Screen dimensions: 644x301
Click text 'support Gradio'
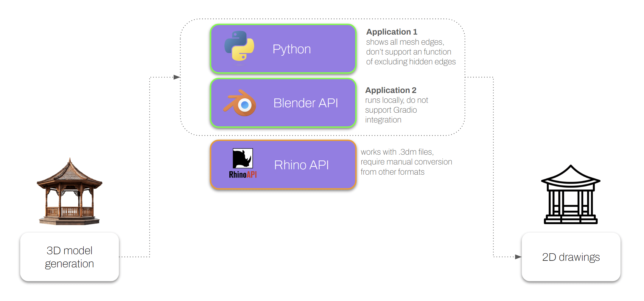[391, 110]
